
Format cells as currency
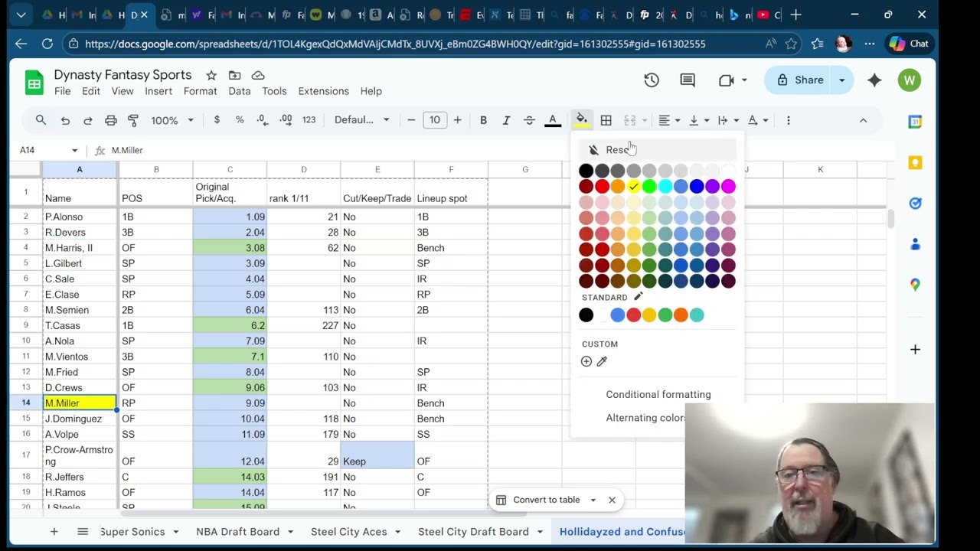pyautogui.click(x=217, y=120)
